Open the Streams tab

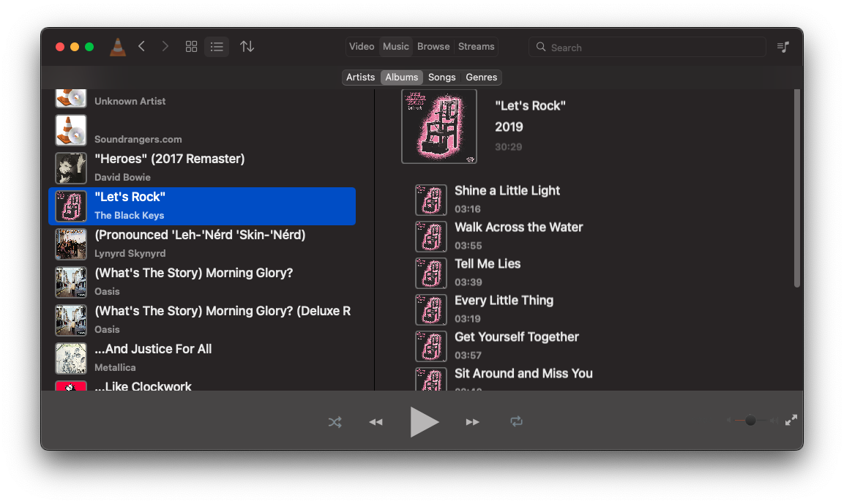point(477,47)
